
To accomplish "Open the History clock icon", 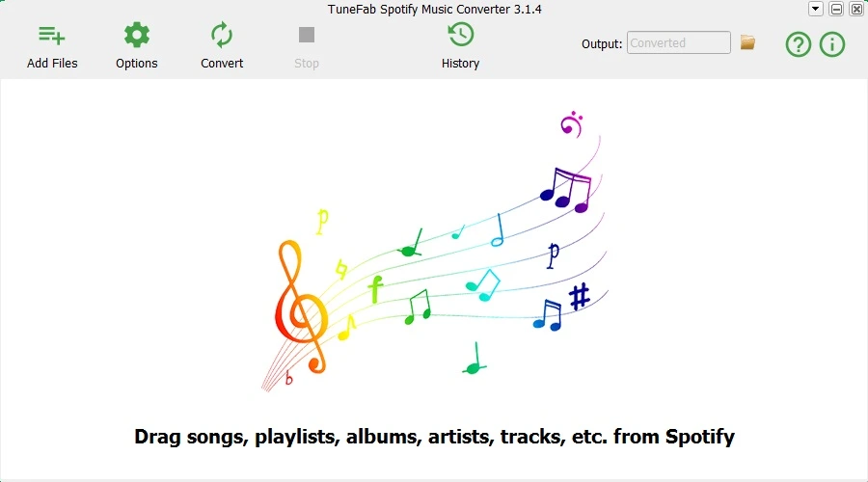I will click(x=461, y=35).
